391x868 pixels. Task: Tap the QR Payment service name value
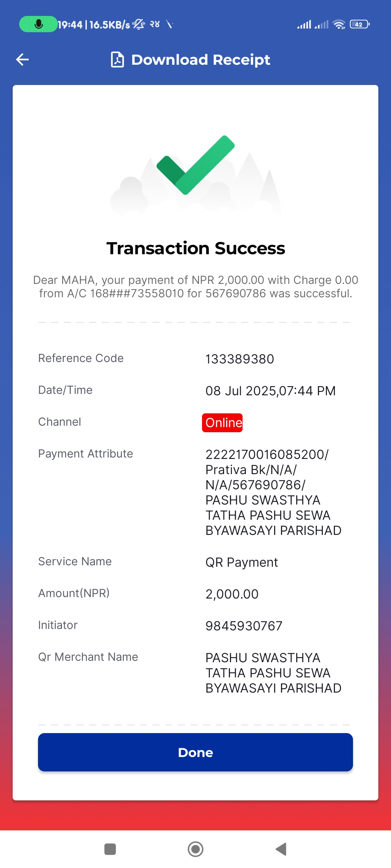[241, 563]
